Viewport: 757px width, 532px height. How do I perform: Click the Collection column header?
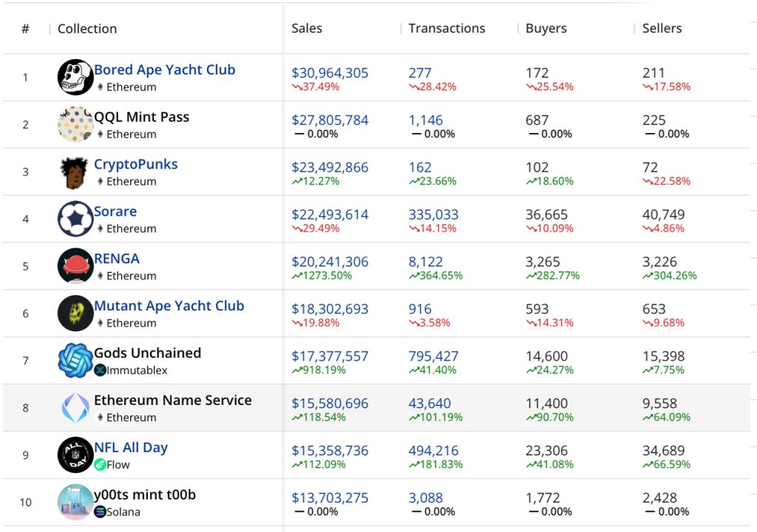click(x=86, y=28)
